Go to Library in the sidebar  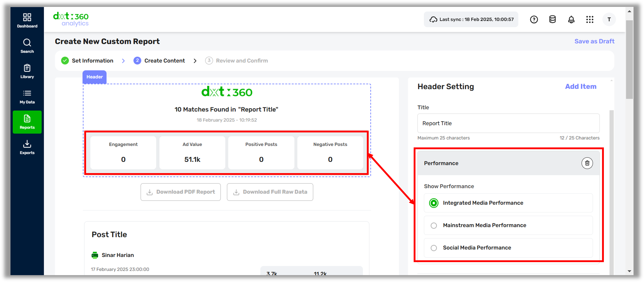27,71
